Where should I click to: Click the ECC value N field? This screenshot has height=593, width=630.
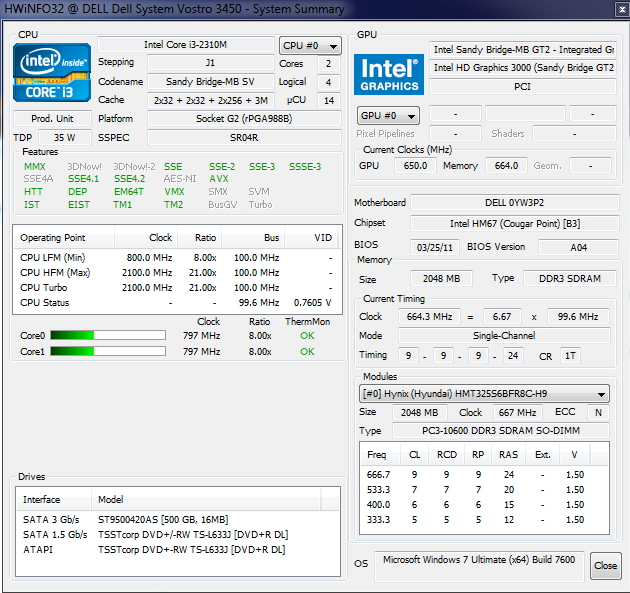tap(598, 412)
